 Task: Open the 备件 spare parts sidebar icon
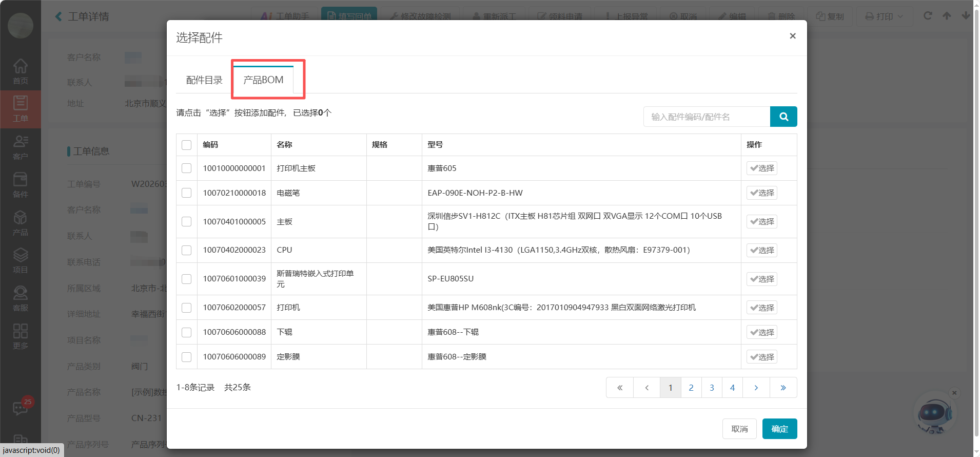click(x=21, y=185)
